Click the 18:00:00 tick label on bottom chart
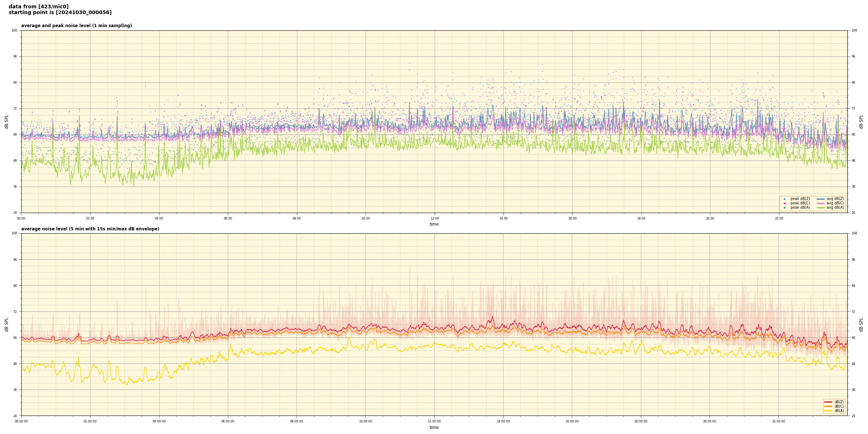The image size is (868, 434). 641,421
